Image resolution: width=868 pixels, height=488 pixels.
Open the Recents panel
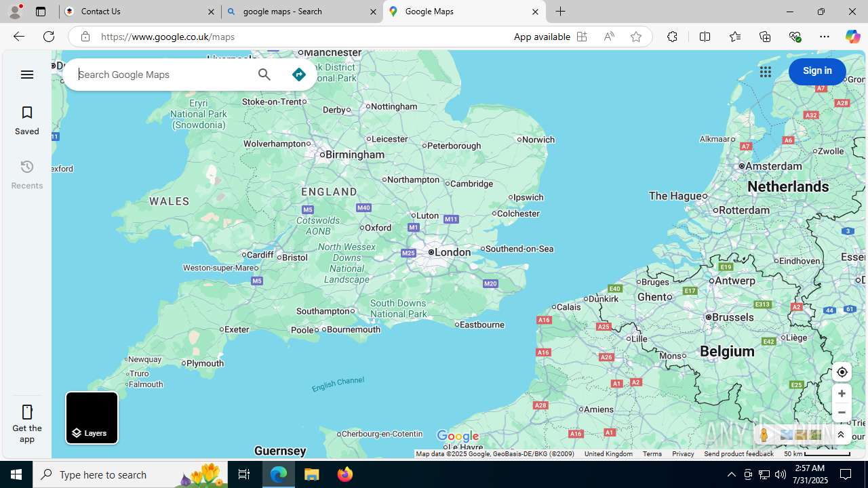(27, 174)
